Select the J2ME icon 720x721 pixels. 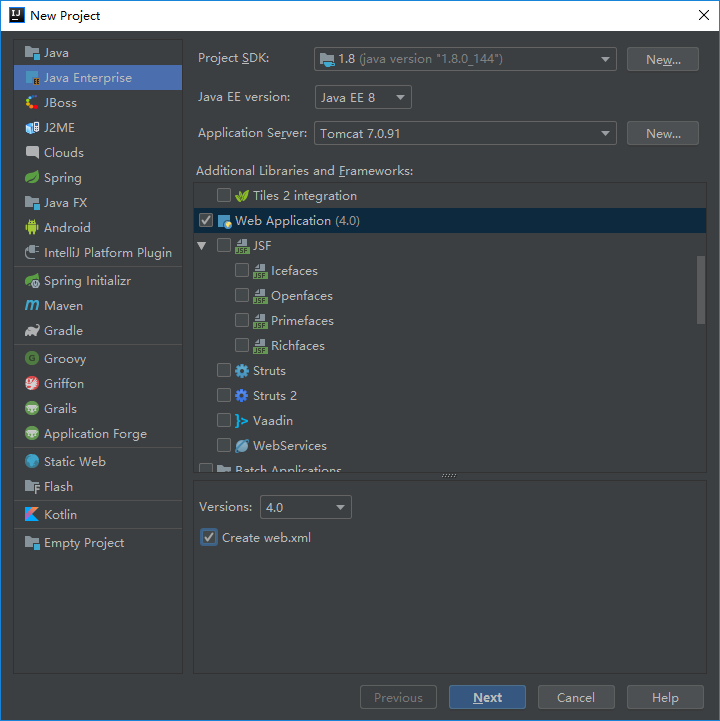(x=32, y=127)
